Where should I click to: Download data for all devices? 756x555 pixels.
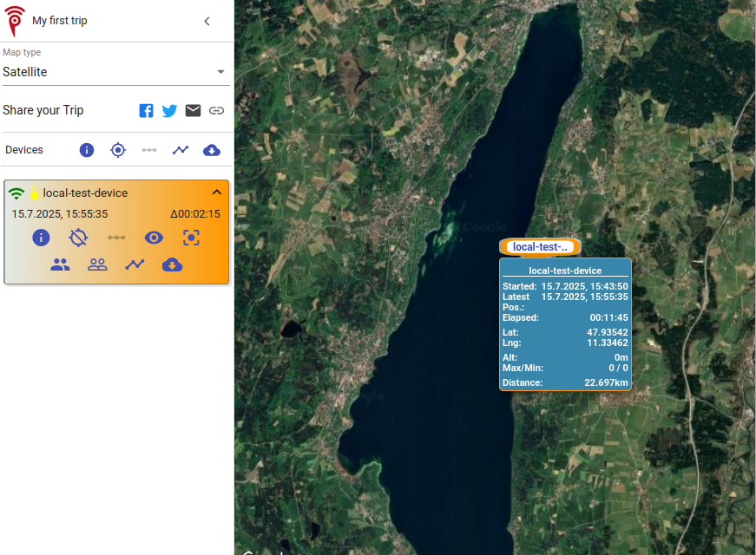[x=211, y=150]
